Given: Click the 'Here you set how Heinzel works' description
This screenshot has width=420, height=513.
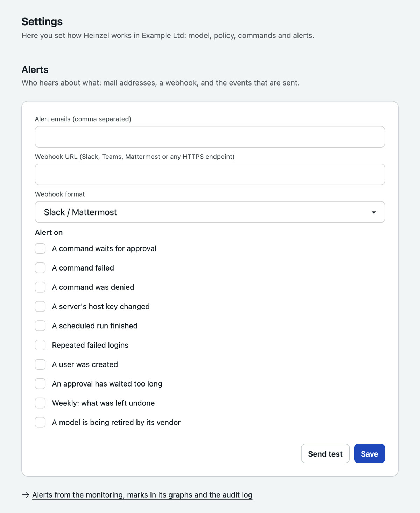Looking at the screenshot, I should [x=168, y=35].
